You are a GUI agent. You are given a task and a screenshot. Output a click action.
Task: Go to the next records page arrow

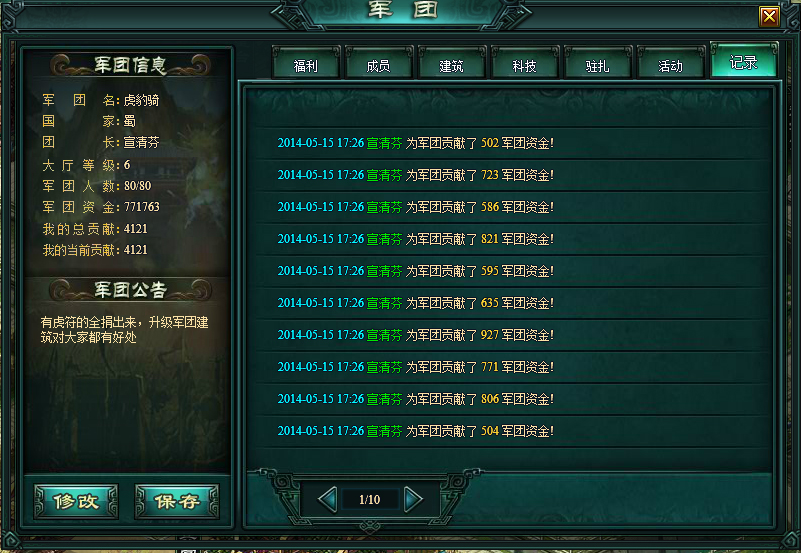coord(413,499)
